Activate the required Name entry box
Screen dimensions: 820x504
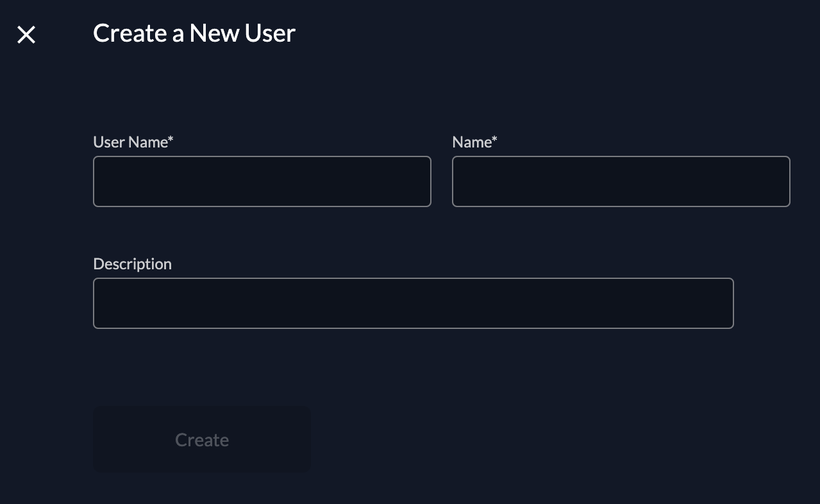pyautogui.click(x=621, y=181)
